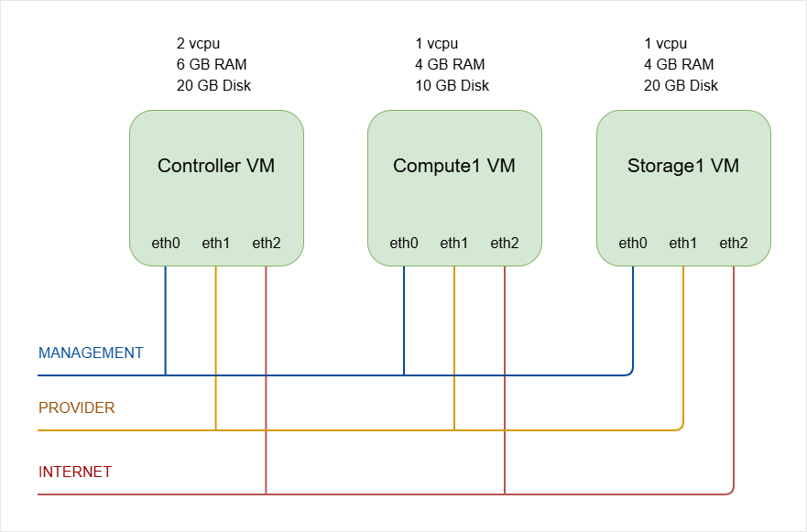
Task: Click the Compute1 VM title text
Action: click(x=454, y=166)
